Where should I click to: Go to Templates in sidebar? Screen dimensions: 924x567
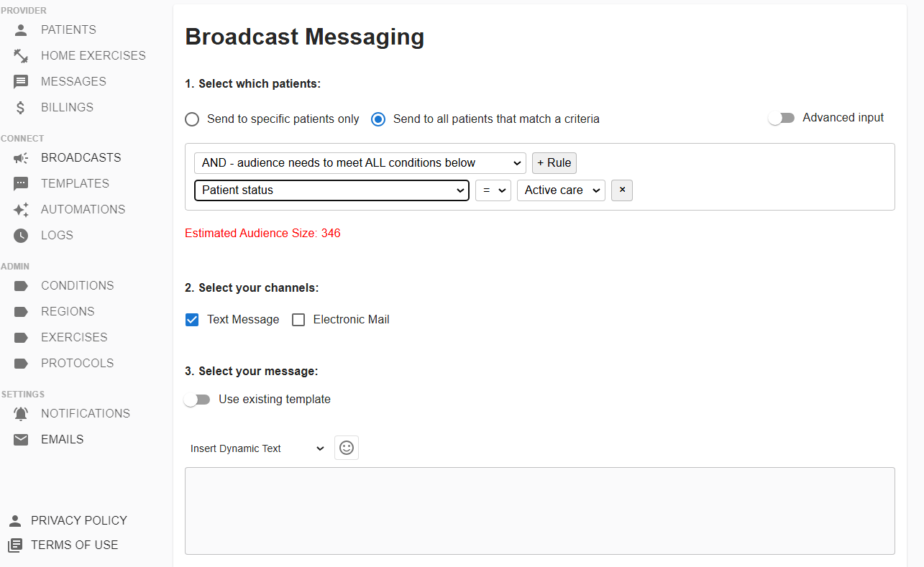tap(75, 184)
